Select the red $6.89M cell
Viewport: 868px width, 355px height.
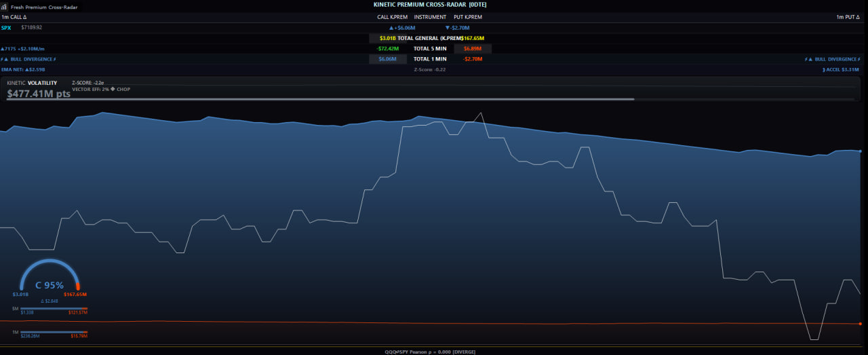coord(473,49)
